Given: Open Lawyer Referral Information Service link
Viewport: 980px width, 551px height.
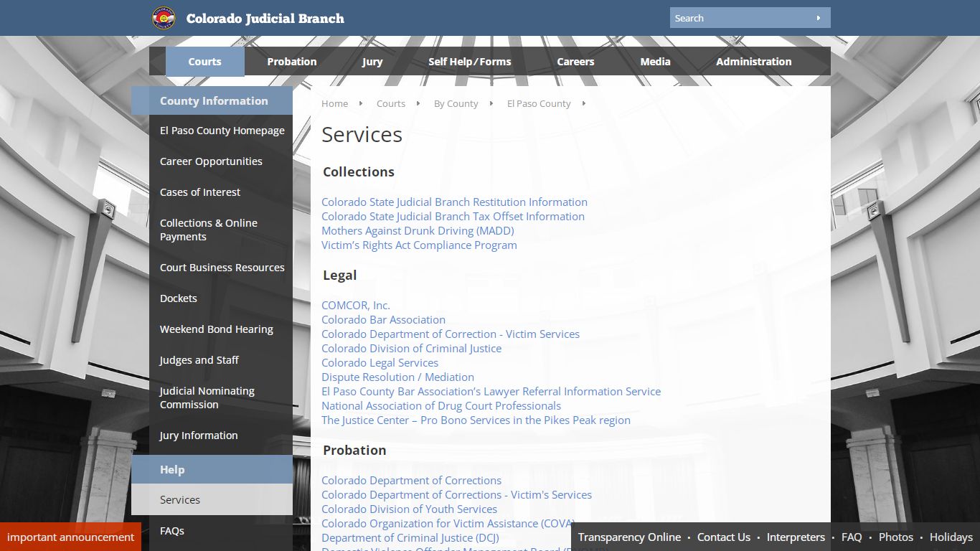Looking at the screenshot, I should coord(491,392).
